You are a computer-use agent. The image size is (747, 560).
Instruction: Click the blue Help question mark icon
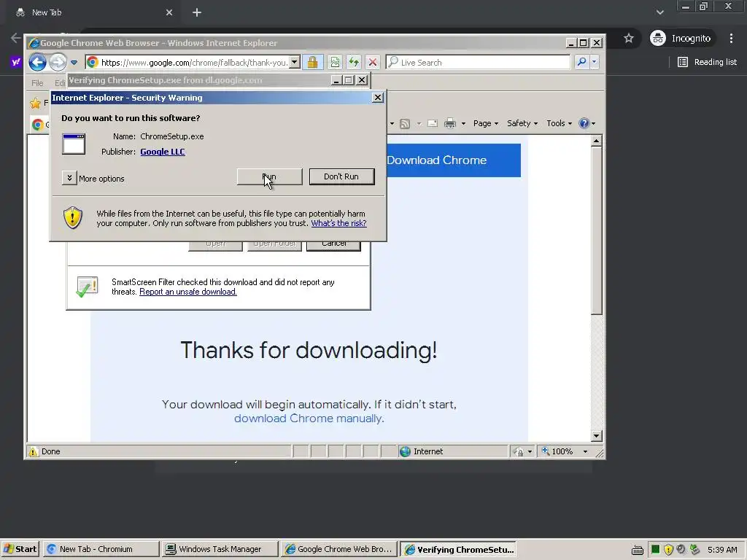584,123
